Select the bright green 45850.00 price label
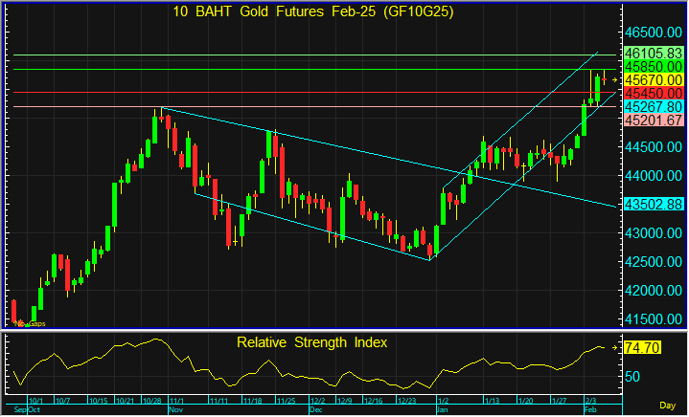The image size is (689, 417). point(653,65)
